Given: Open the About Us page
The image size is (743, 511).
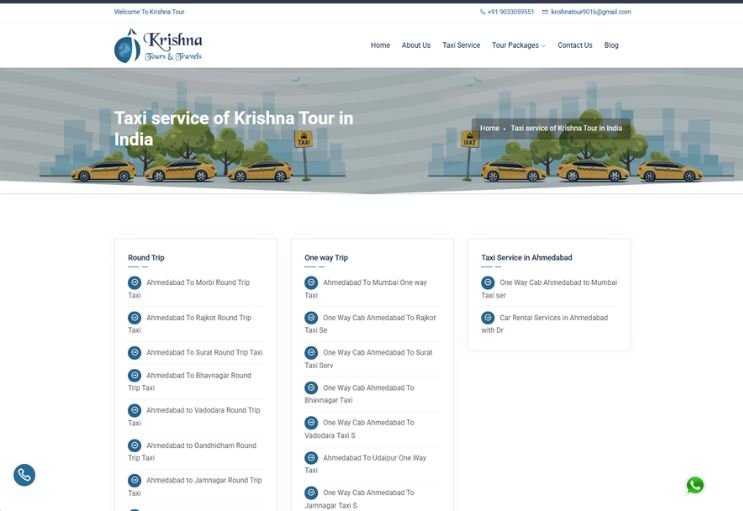Looking at the screenshot, I should (x=416, y=45).
